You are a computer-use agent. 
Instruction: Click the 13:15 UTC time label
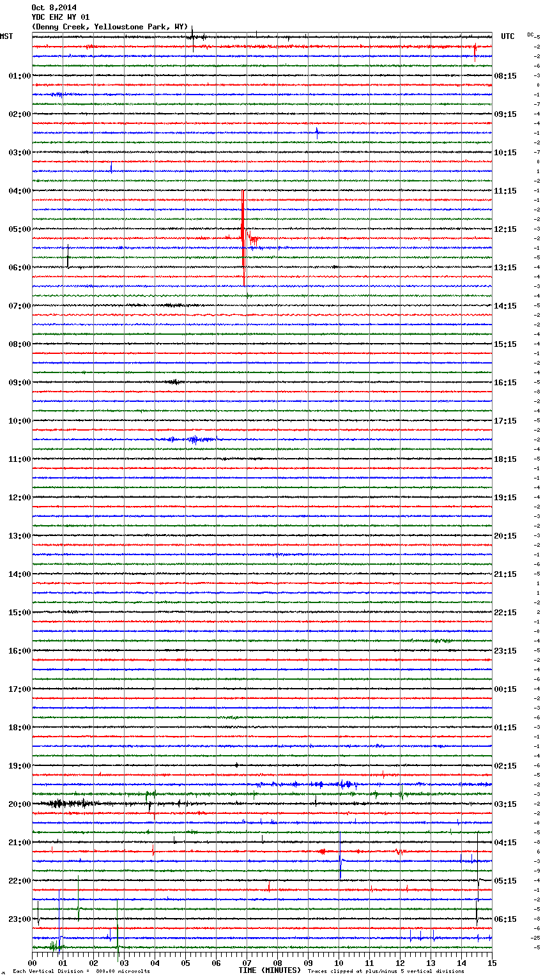click(505, 268)
